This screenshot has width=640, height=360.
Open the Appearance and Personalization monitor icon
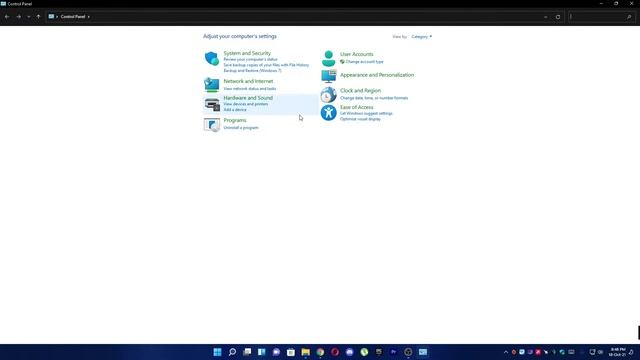pos(329,76)
